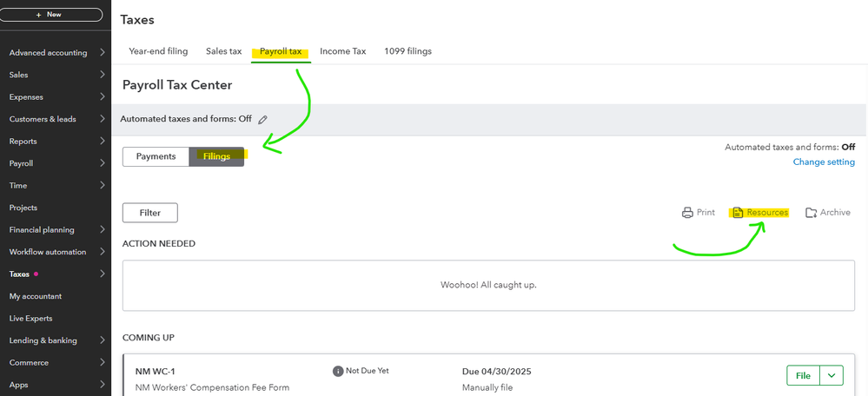Screen dimensions: 868x396
Task: Expand Customers & leads chevron
Action: tap(103, 119)
